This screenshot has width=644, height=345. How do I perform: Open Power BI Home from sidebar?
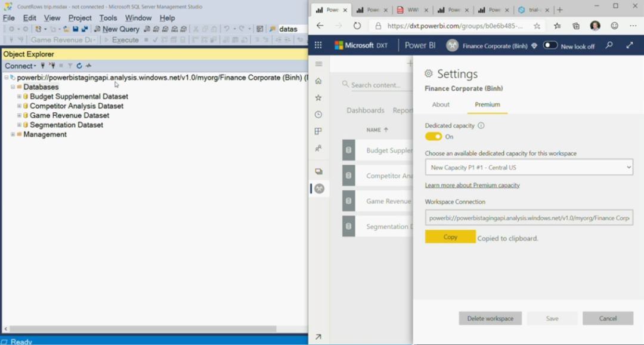[x=318, y=81]
